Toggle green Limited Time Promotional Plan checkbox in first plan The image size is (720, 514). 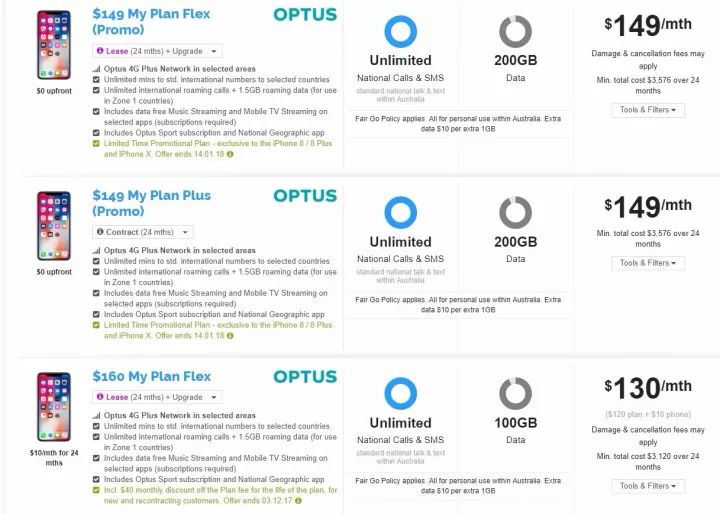[x=96, y=143]
